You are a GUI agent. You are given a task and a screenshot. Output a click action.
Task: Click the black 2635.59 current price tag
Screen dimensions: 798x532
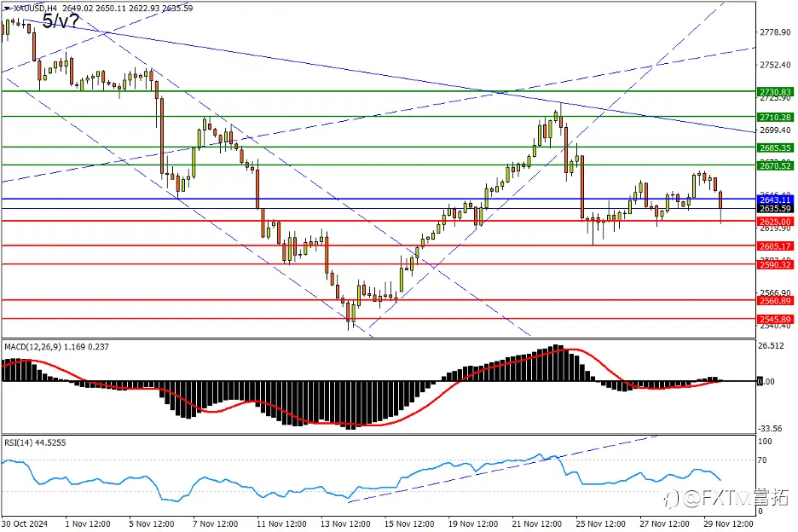click(x=775, y=208)
